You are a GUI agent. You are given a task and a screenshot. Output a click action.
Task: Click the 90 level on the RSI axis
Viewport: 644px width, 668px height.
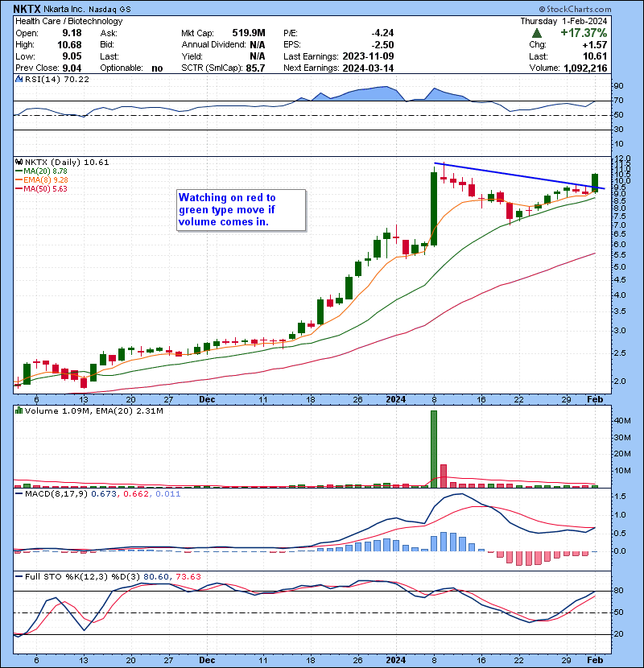coord(618,86)
